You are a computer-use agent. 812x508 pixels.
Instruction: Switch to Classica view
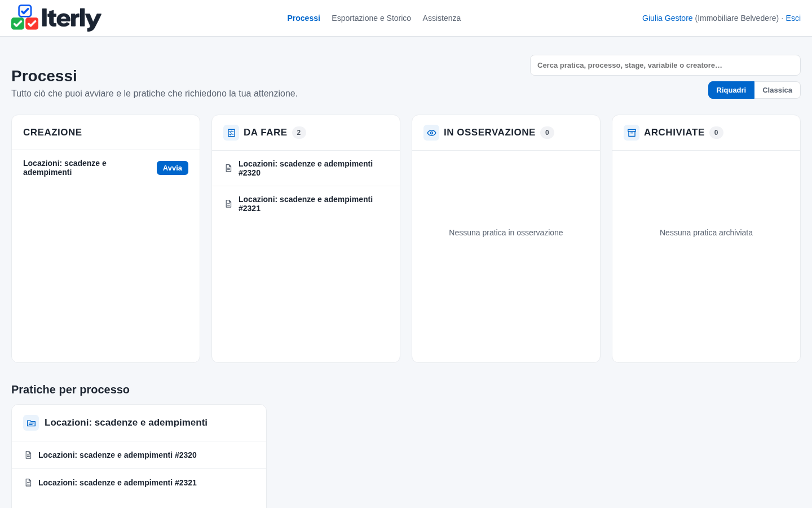(777, 90)
